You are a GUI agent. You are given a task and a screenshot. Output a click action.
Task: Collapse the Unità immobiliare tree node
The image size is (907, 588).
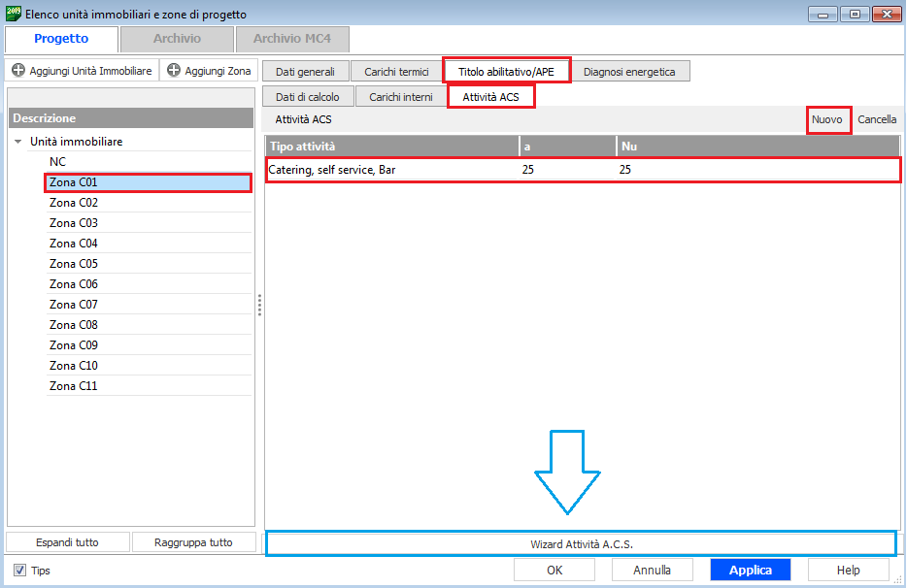point(17,142)
